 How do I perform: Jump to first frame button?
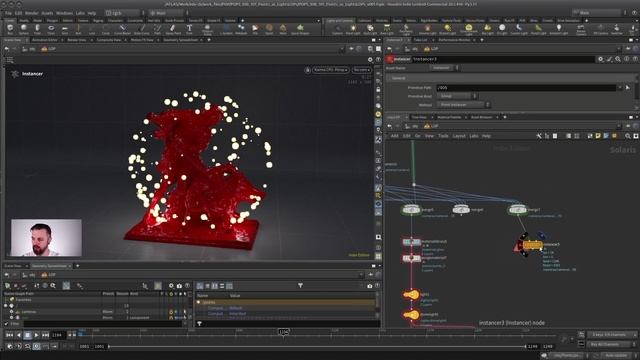(x=9, y=335)
